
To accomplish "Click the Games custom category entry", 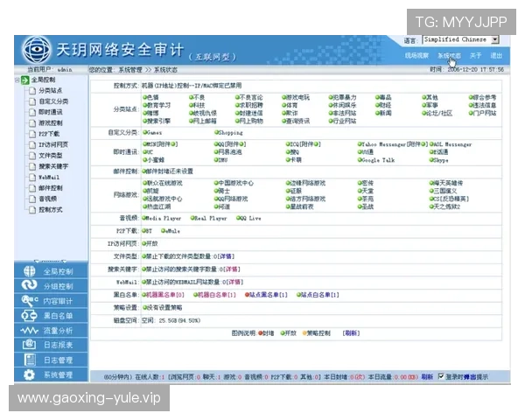I will pyautogui.click(x=152, y=133).
